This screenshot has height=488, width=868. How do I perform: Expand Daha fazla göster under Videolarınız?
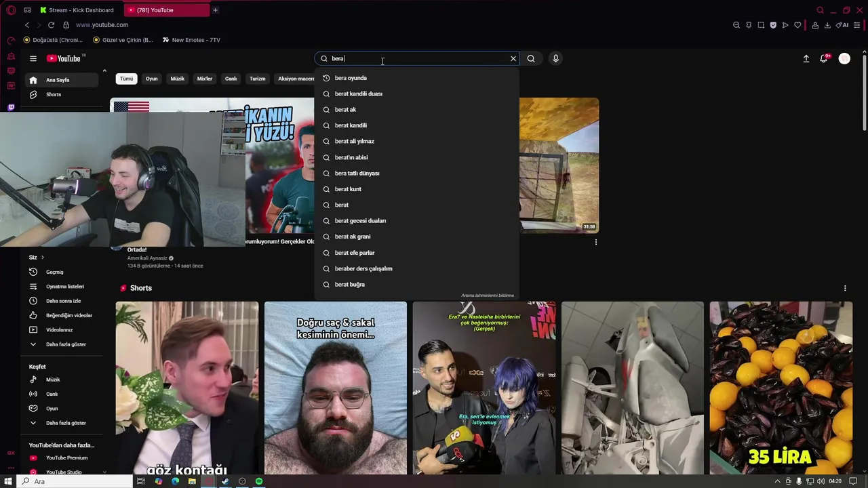pos(62,344)
